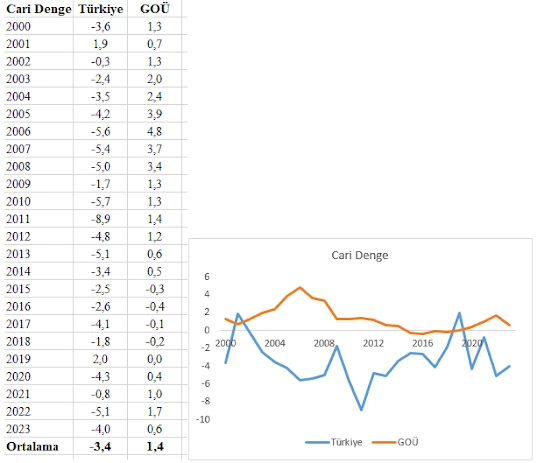Viewport: 537px width, 463px height.
Task: Click the GOÜ average cell 1,4
Action: [154, 447]
